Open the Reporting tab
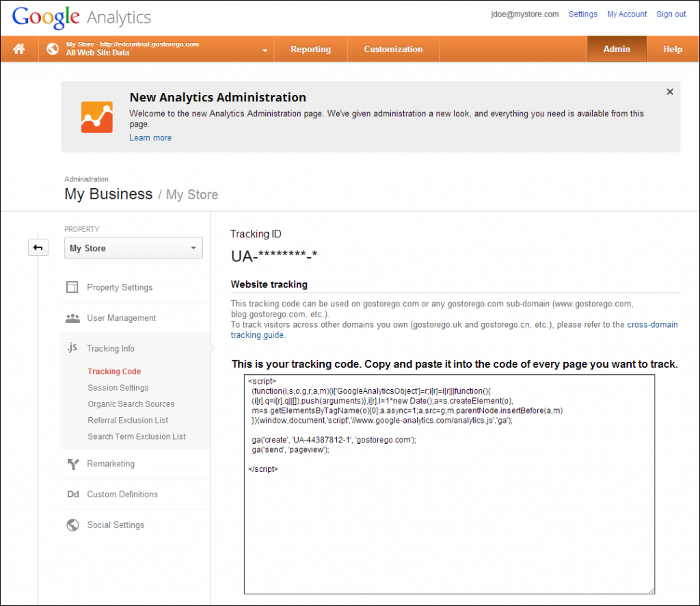This screenshot has height=606, width=700. 311,49
